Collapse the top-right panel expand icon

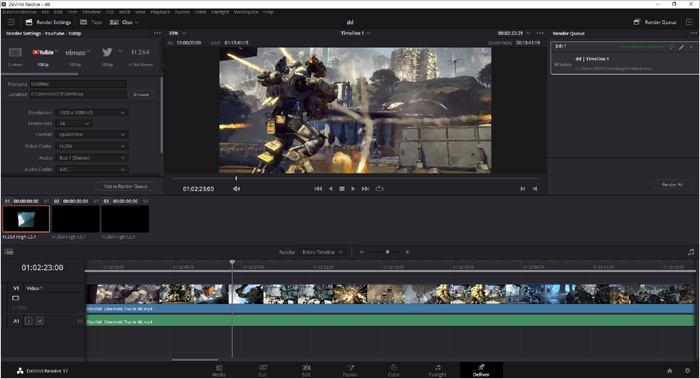[x=689, y=22]
